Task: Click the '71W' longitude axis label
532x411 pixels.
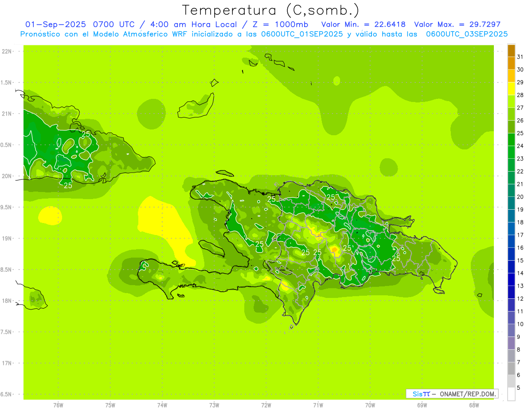Action: point(318,405)
